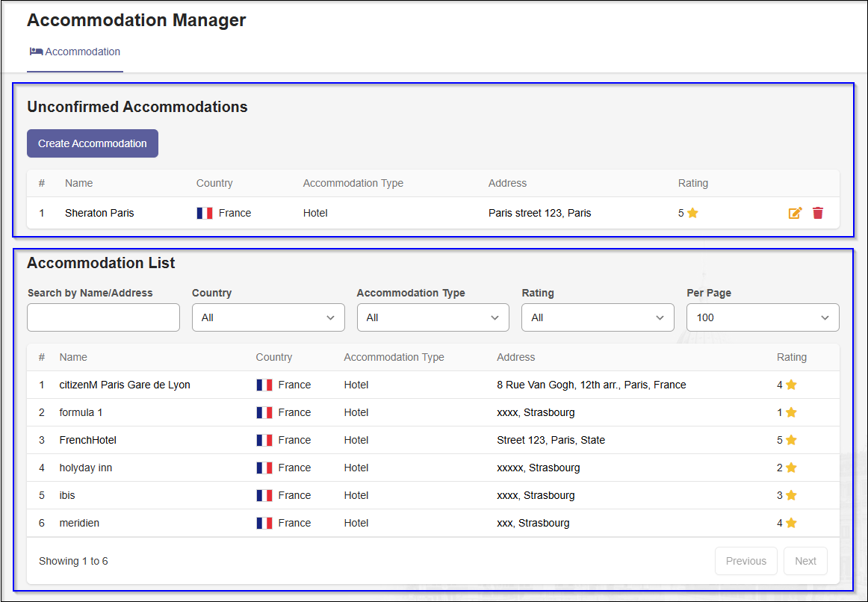868x602 pixels.
Task: Click the star icon in meridien row
Action: [x=791, y=523]
